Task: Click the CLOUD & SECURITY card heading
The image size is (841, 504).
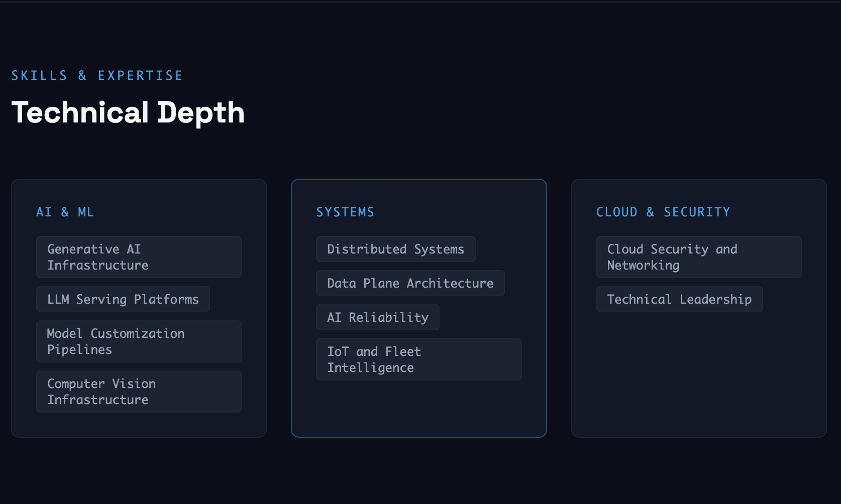Action: coord(663,212)
